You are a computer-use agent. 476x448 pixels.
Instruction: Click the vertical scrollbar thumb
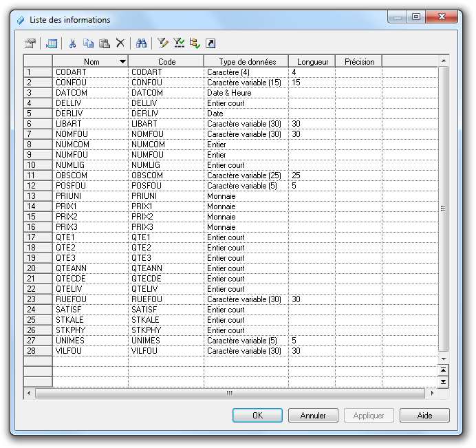pyautogui.click(x=443, y=209)
